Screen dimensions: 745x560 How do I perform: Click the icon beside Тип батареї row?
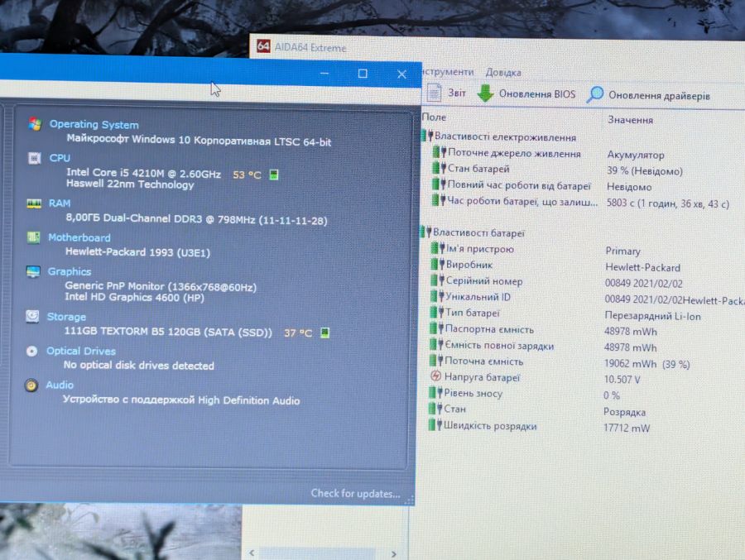click(436, 312)
